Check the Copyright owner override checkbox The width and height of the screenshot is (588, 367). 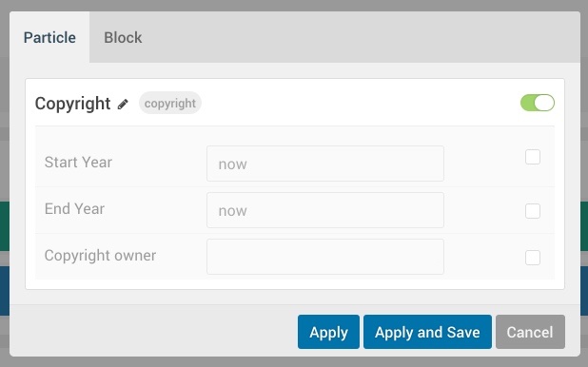[533, 258]
